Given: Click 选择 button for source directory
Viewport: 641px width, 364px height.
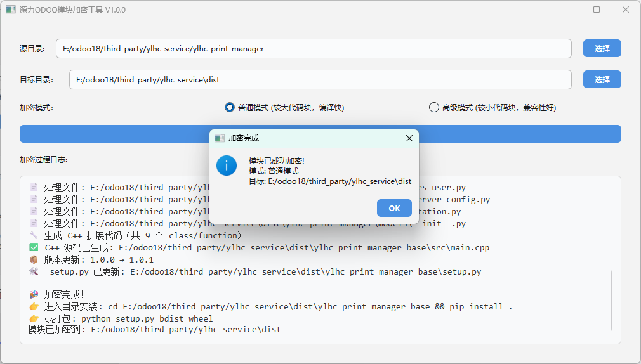Looking at the screenshot, I should 602,48.
